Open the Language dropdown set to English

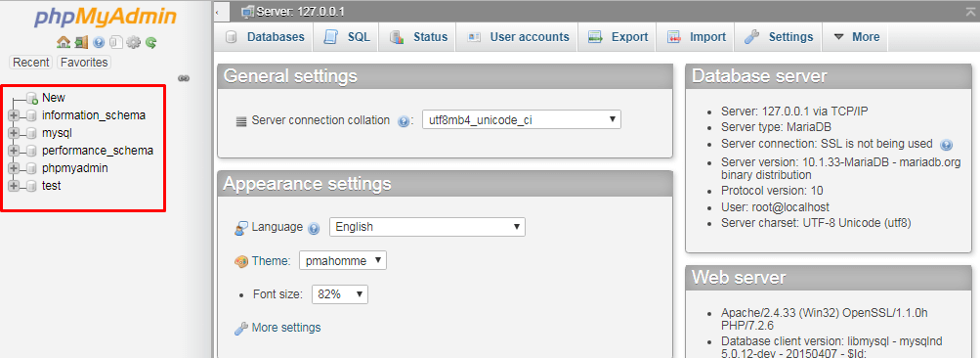coord(427,227)
